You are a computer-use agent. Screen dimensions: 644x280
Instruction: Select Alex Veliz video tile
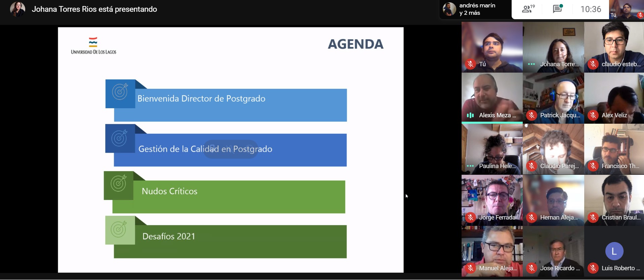(614, 98)
